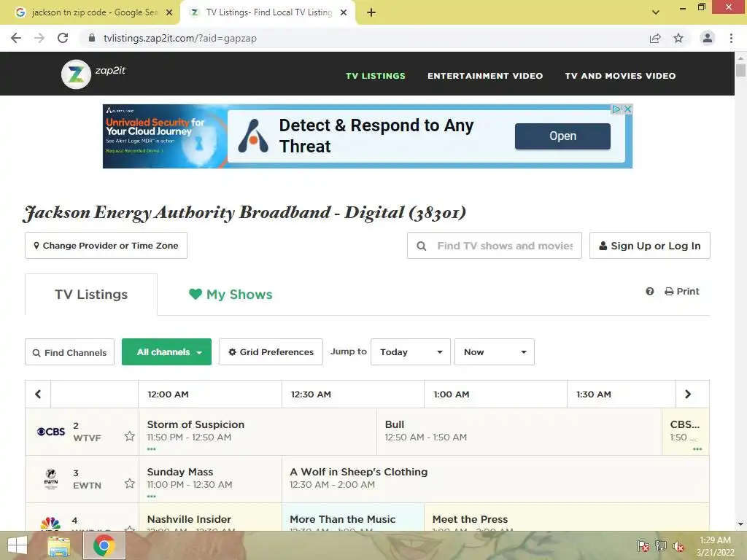Open A Wolf in Sheep's Clothing listing

point(495,478)
